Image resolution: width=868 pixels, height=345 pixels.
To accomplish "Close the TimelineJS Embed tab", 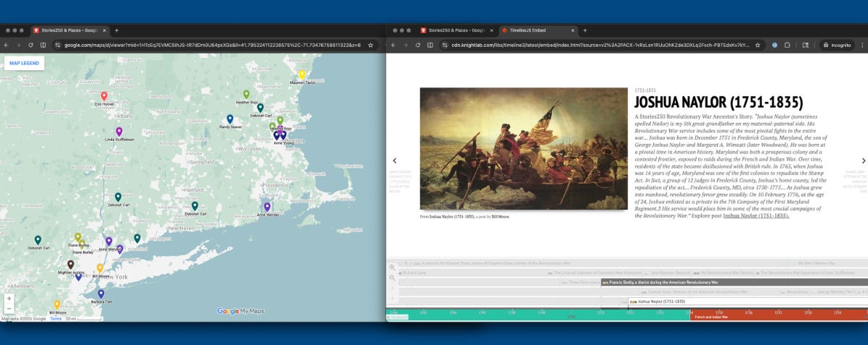I will point(571,30).
